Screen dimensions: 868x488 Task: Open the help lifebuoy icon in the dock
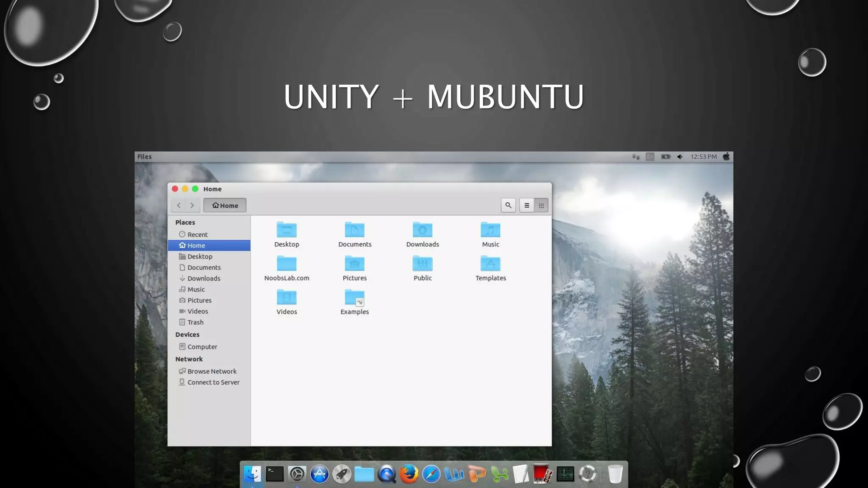[x=588, y=474]
